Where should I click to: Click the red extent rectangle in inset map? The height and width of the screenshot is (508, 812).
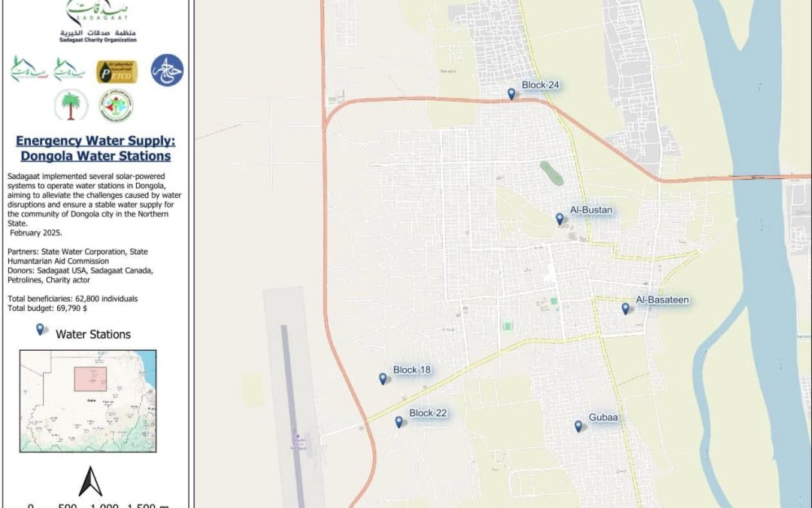coord(91,379)
